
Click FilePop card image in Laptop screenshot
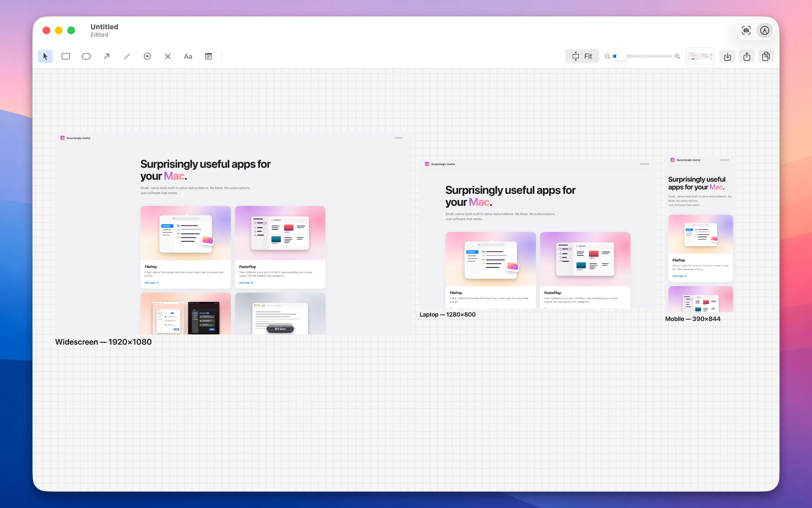coord(491,259)
